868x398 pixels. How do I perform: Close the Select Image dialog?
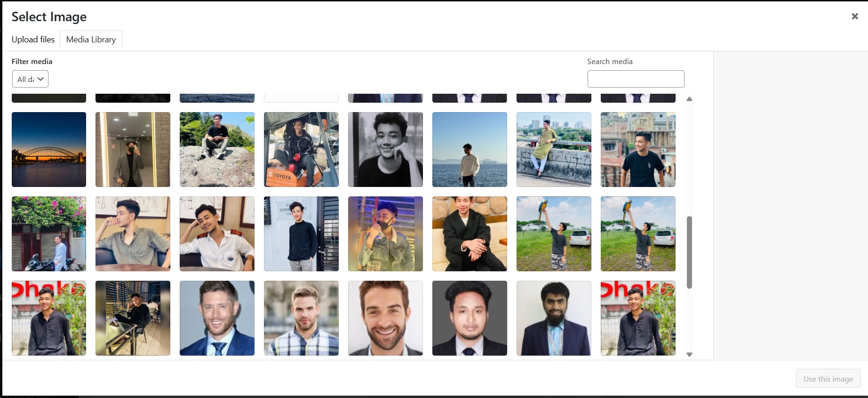[x=854, y=16]
